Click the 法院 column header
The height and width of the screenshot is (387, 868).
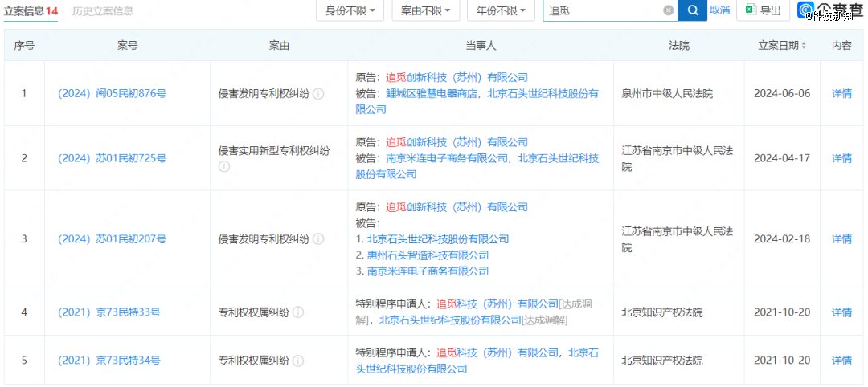(x=678, y=46)
